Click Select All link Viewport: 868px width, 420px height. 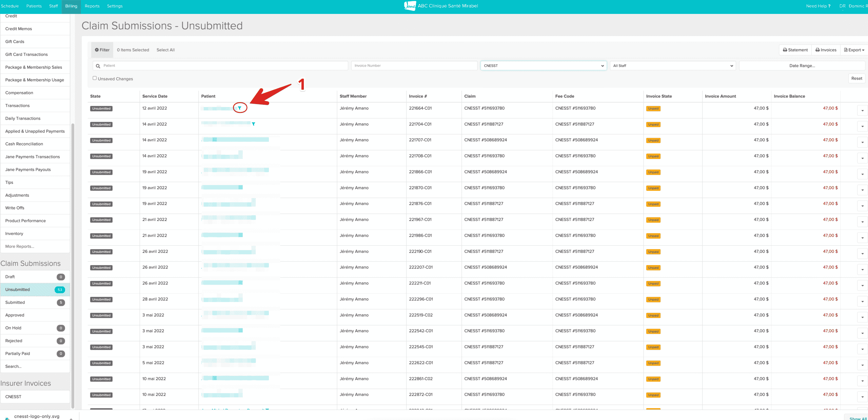point(165,50)
